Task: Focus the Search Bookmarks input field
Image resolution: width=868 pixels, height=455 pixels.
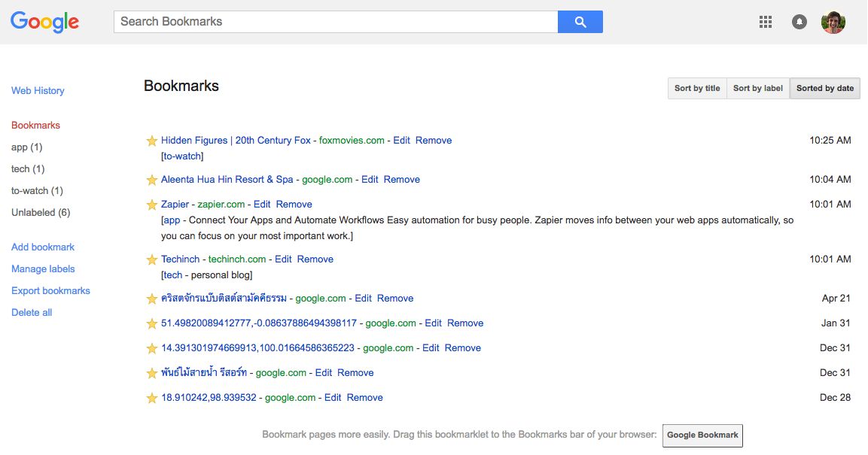Action: [335, 22]
